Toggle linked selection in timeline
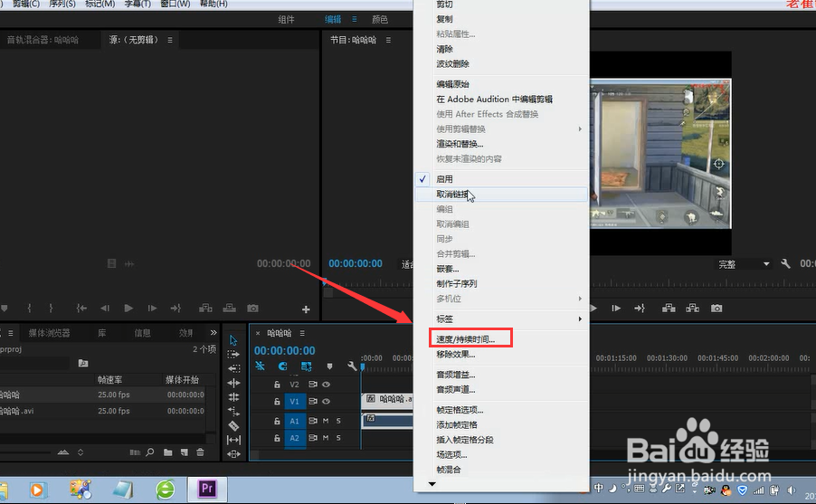 coord(306,366)
